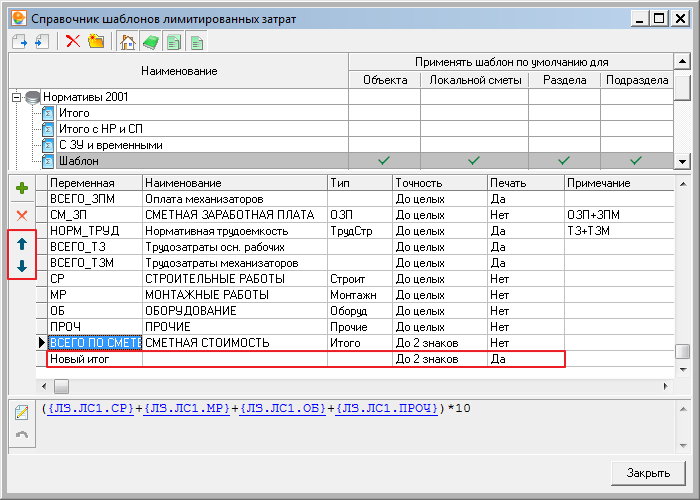This screenshot has width=700, height=500.
Task: Delete variable with red cross beside table
Action: point(22,216)
